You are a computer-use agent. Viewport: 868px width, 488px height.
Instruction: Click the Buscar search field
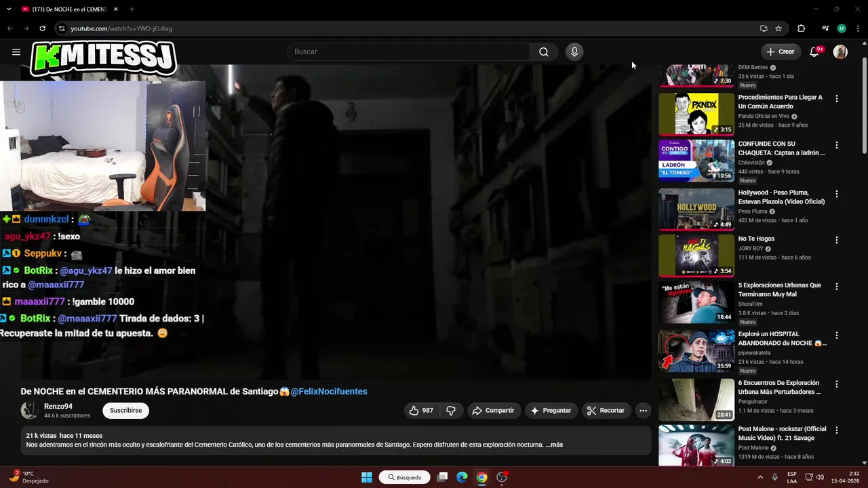click(409, 52)
